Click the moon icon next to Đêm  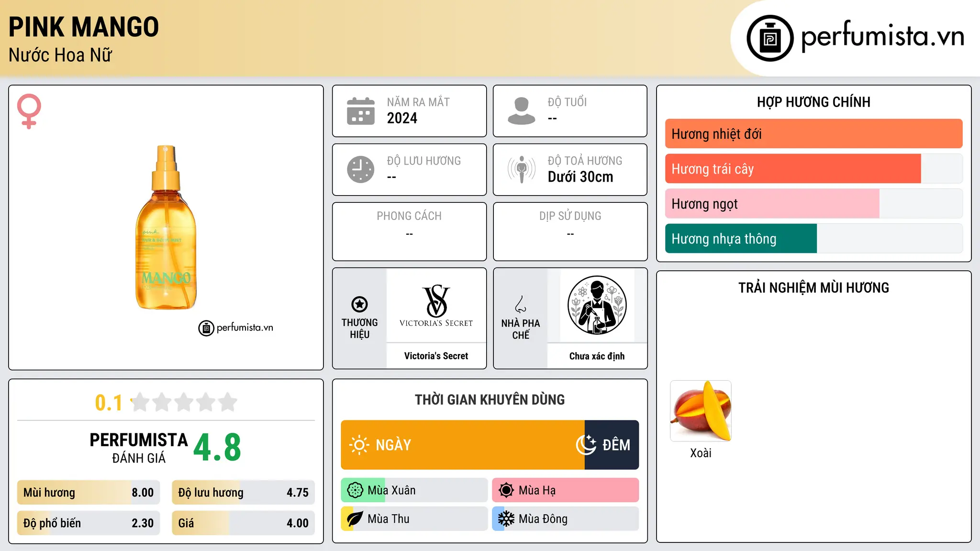tap(586, 445)
